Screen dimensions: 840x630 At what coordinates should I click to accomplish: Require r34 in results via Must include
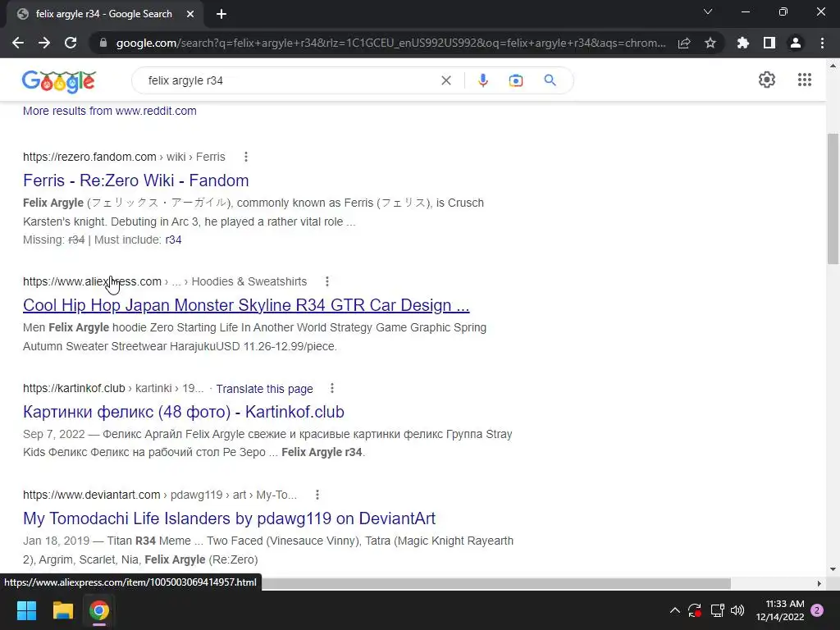click(173, 240)
